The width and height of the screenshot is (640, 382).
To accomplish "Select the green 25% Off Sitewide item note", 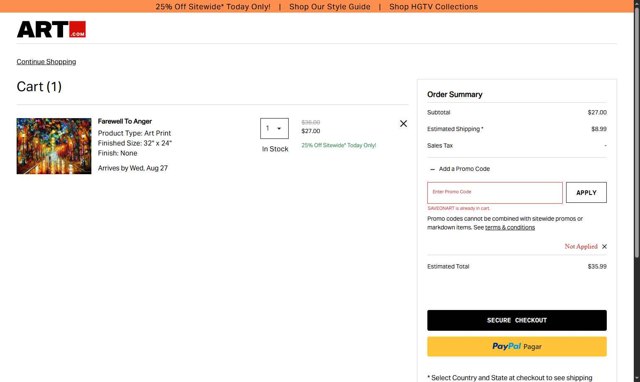I will (339, 145).
